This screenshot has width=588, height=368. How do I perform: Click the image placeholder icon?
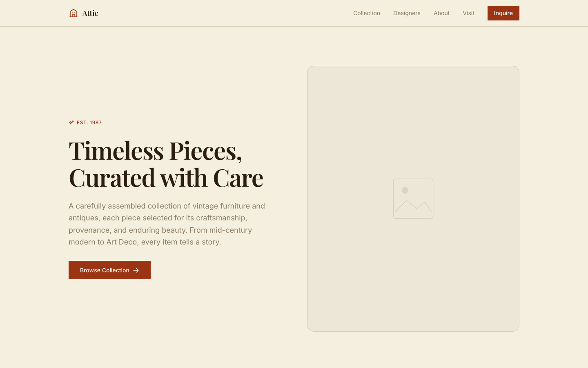coord(413,199)
